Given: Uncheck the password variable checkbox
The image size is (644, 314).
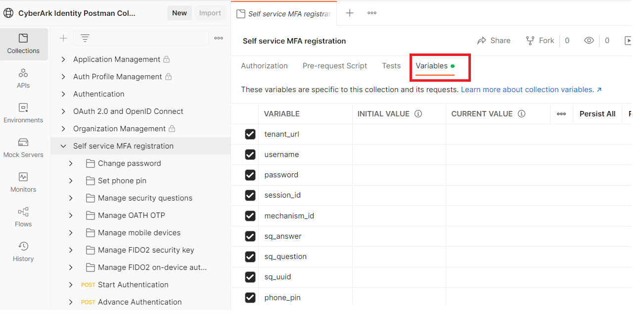Looking at the screenshot, I should point(250,175).
